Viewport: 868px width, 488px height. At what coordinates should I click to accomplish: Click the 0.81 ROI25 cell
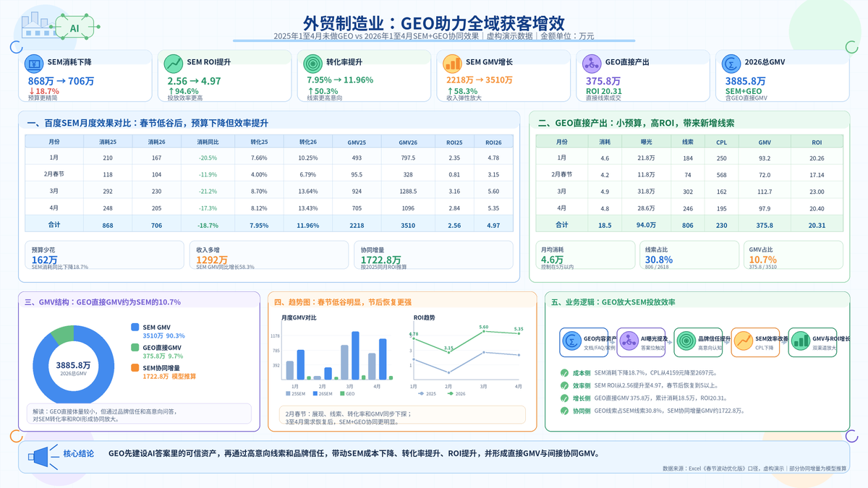pos(454,174)
